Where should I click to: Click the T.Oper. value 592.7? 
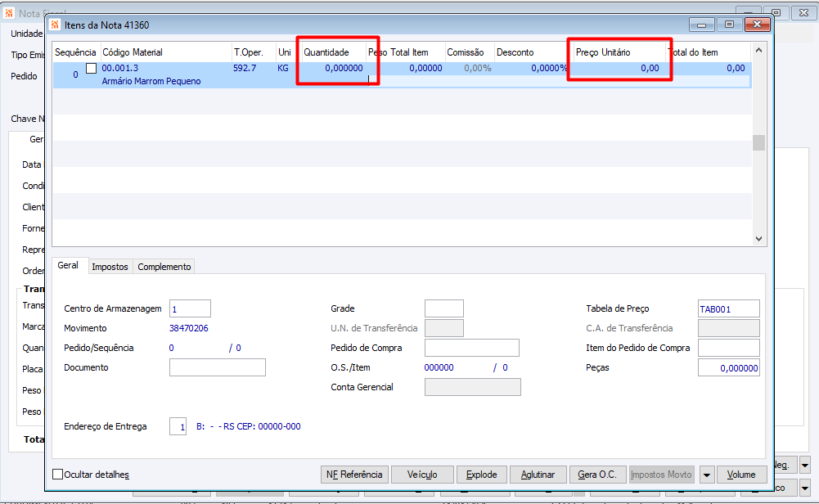coord(245,68)
